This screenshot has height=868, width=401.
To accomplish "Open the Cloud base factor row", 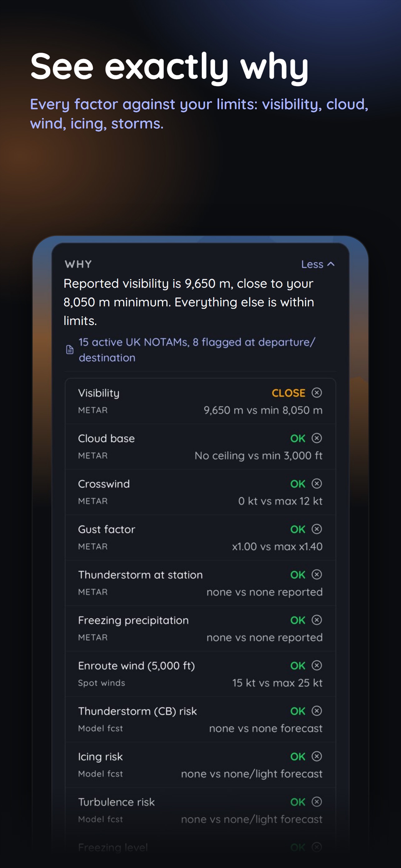I will tap(200, 447).
